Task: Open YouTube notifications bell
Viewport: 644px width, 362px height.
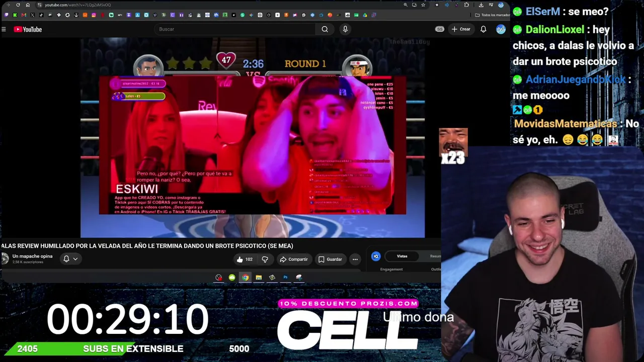Action: coord(484,29)
